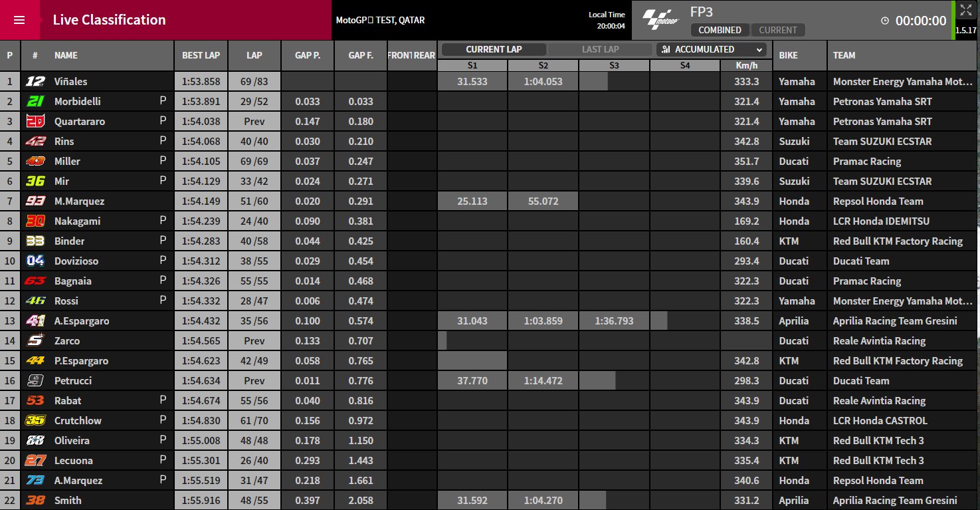Click Rins number 42 badge
The width and height of the screenshot is (980, 510).
pyautogui.click(x=35, y=141)
